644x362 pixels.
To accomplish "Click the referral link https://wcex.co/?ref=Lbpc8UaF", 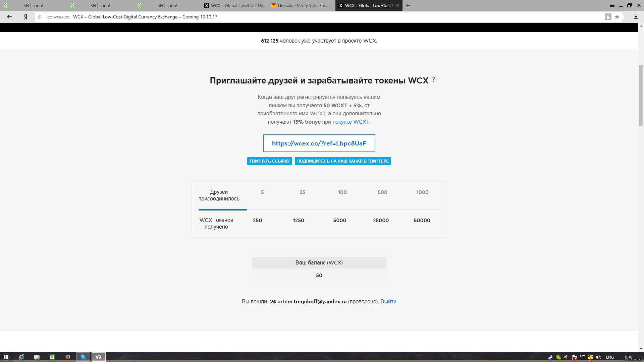I will (319, 143).
